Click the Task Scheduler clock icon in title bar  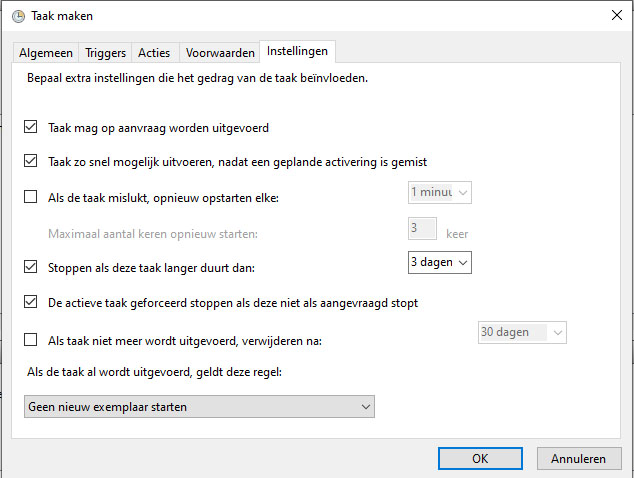(18, 16)
